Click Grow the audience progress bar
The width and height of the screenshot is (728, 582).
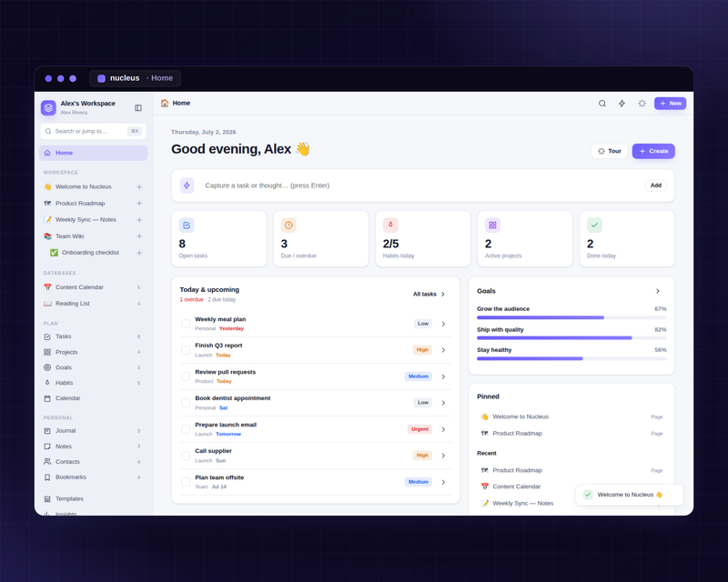[571, 317]
